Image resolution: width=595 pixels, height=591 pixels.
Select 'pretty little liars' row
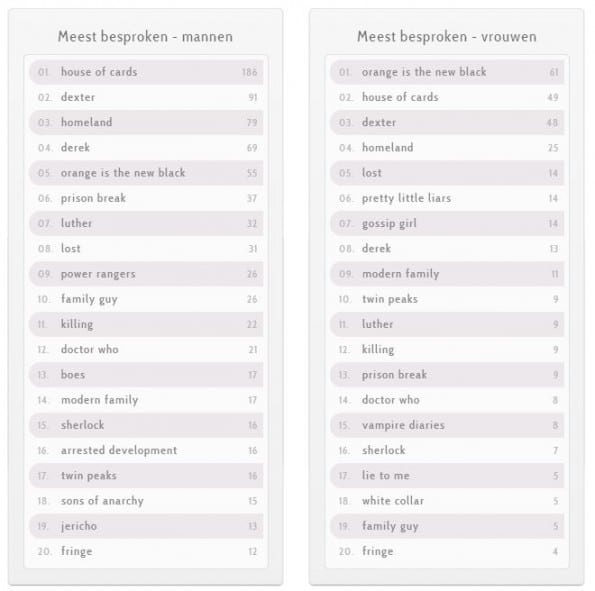coord(447,198)
